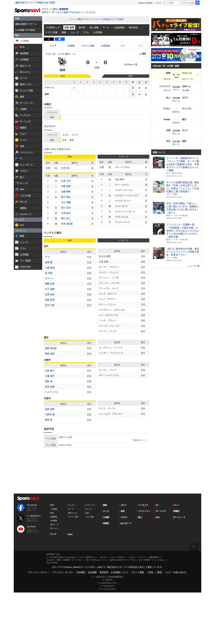Open 梅野 隆太郎 catcher link
The height and width of the screenshot is (644, 215).
tap(51, 349)
